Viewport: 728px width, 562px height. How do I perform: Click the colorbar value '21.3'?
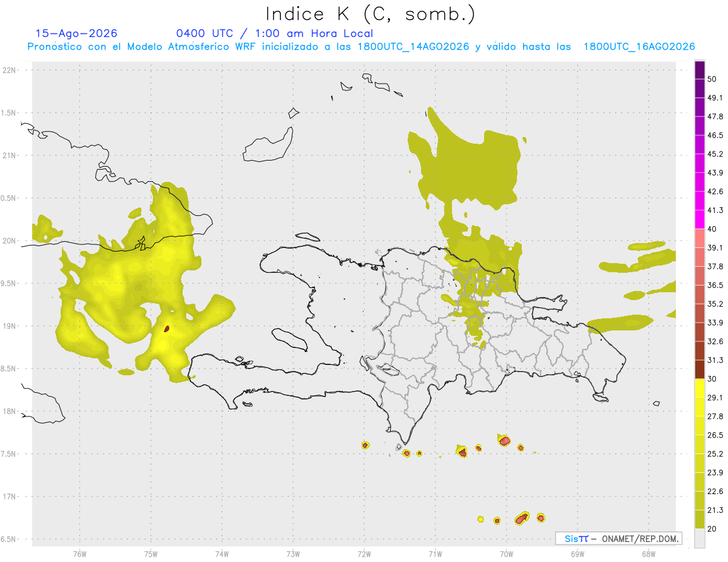click(x=715, y=510)
